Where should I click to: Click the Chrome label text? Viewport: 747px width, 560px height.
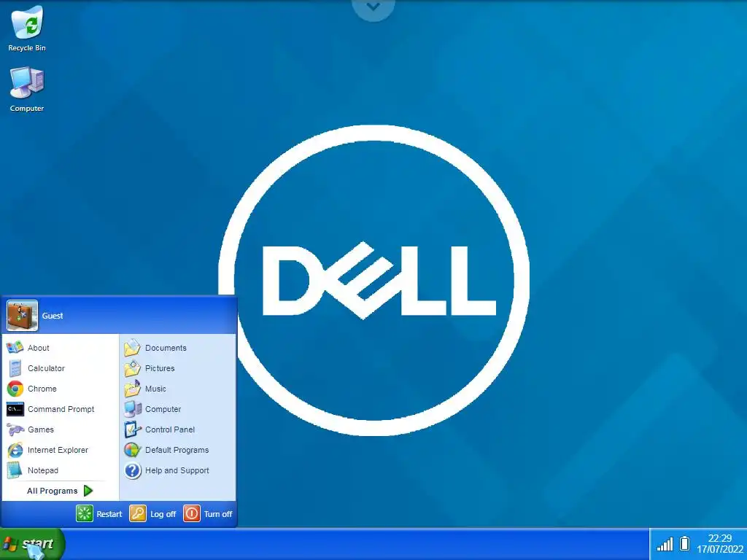pos(42,389)
